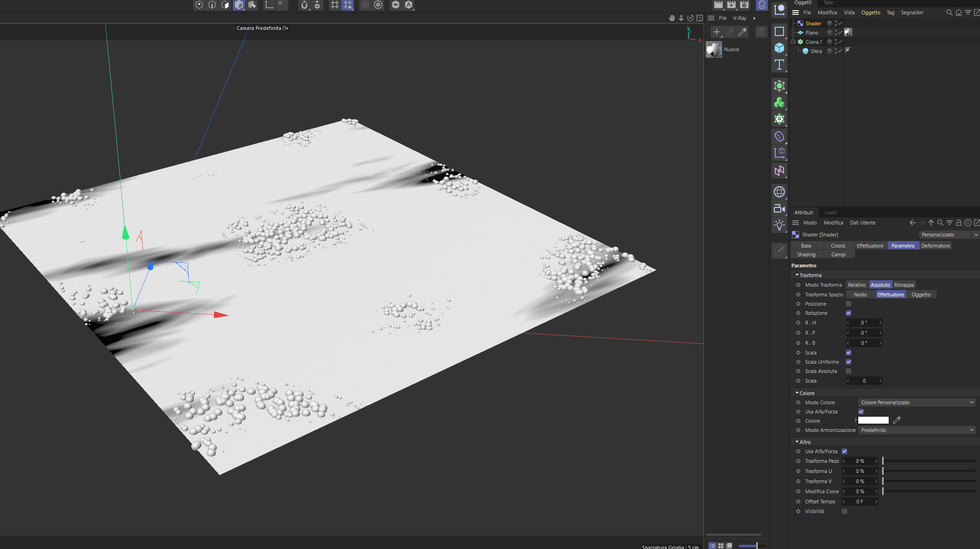Open the globe environment icon
Screen dimensions: 980x549
point(779,192)
